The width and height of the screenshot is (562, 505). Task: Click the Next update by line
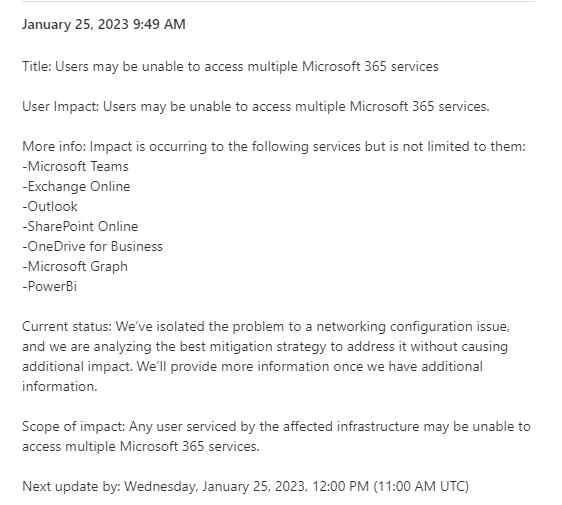tap(246, 487)
